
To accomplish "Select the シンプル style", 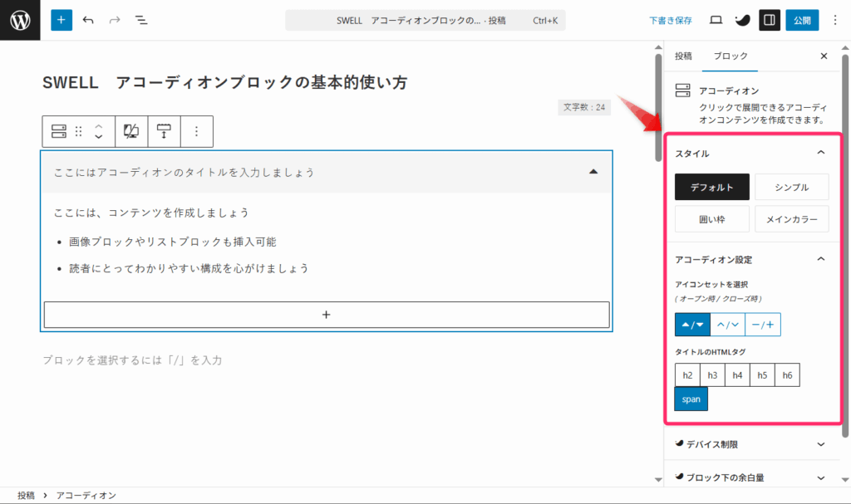I will coord(792,187).
